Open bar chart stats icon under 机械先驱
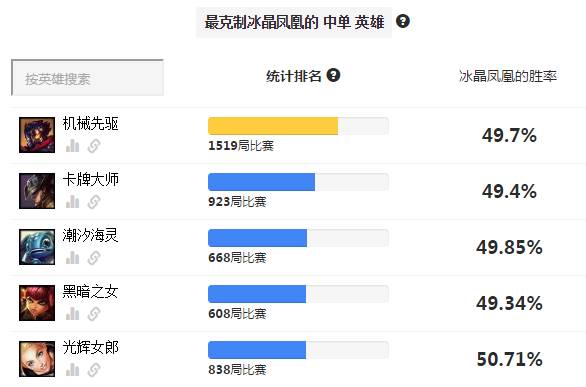Image resolution: width=586 pixels, height=387 pixels. (73, 146)
